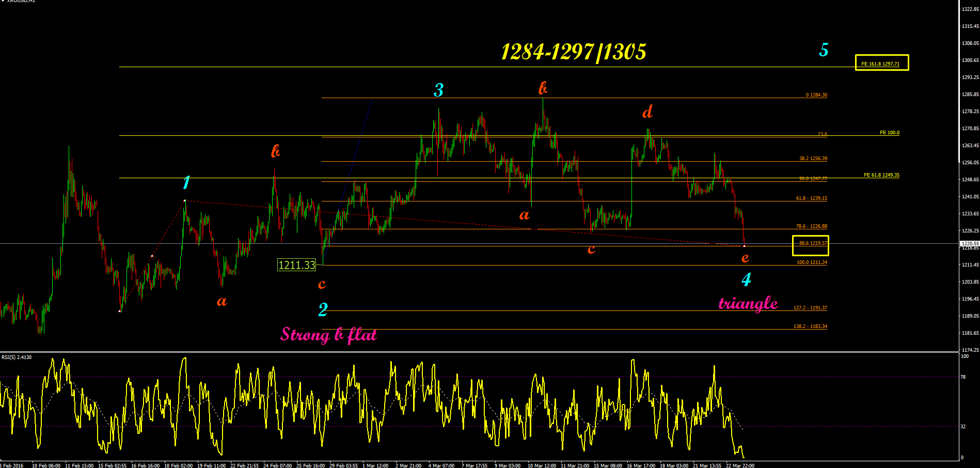This screenshot has height=468, width=980.
Task: Select the "78.6 - 1226.88" retracement label
Action: click(812, 226)
